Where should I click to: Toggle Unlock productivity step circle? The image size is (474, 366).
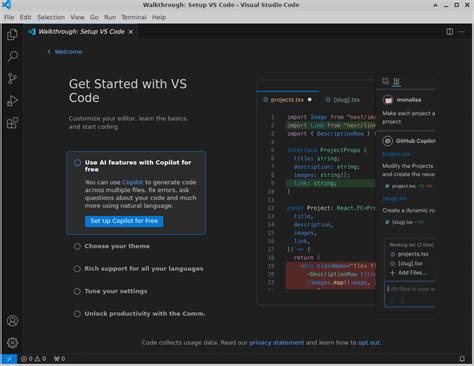pos(77,314)
